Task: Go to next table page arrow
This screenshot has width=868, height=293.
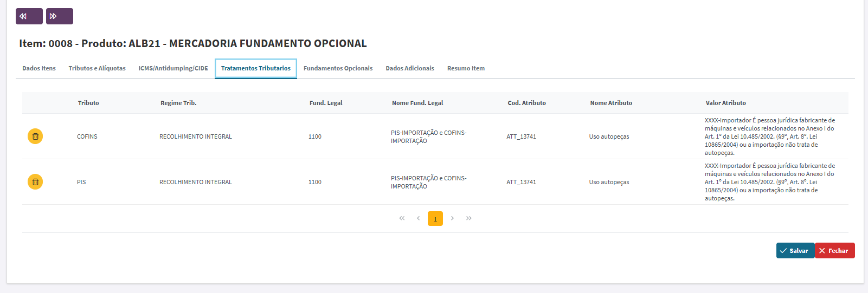Action: point(452,218)
